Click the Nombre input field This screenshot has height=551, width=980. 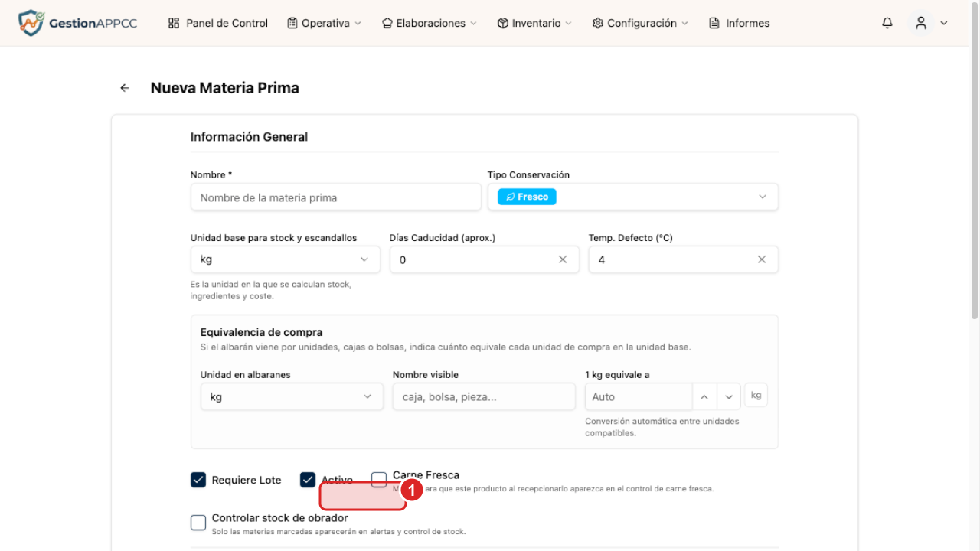coord(336,197)
